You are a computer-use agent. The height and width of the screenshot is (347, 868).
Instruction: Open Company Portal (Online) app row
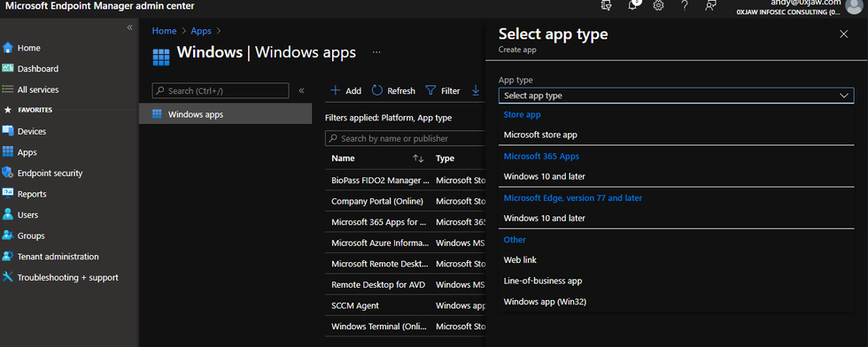(406, 201)
